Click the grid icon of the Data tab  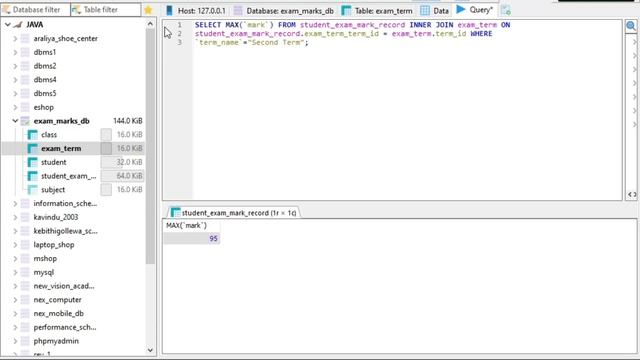[425, 10]
